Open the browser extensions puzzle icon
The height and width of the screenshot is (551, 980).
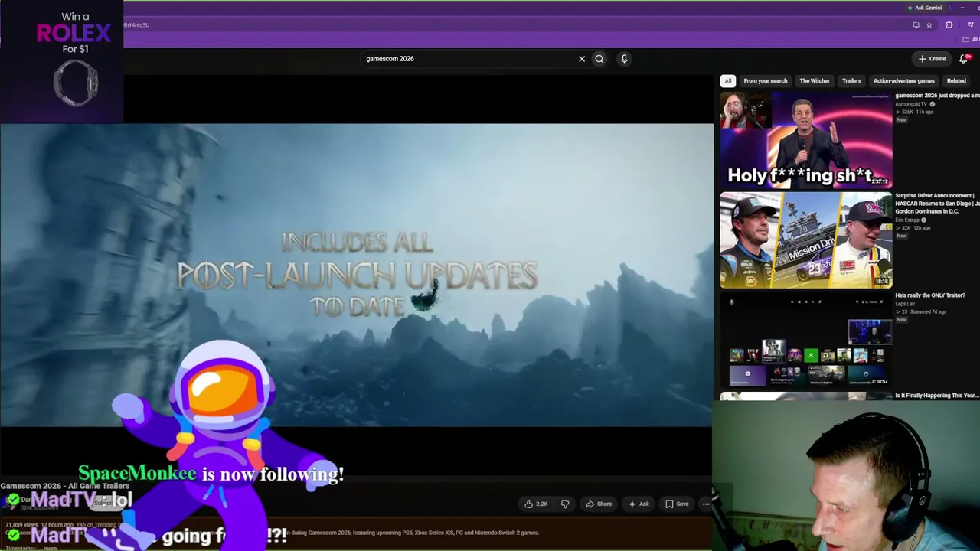[x=949, y=24]
